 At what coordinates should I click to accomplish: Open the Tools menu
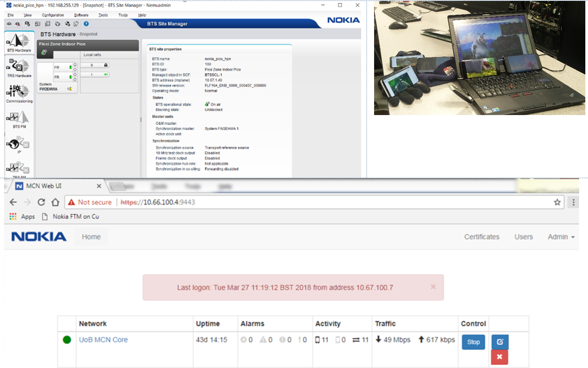point(123,15)
